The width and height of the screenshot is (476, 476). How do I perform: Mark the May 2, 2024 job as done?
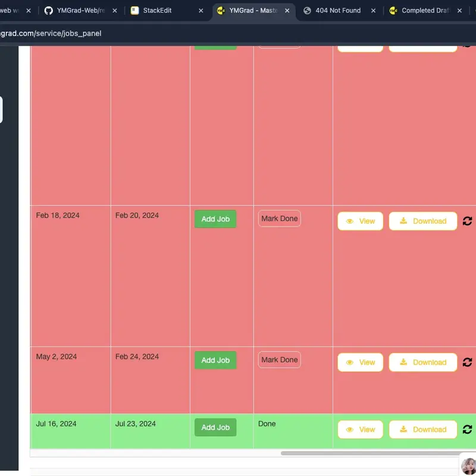point(279,359)
